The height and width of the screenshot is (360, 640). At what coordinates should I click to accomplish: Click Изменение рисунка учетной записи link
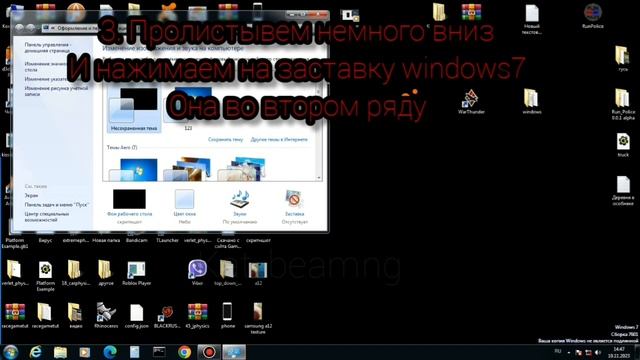(x=56, y=91)
